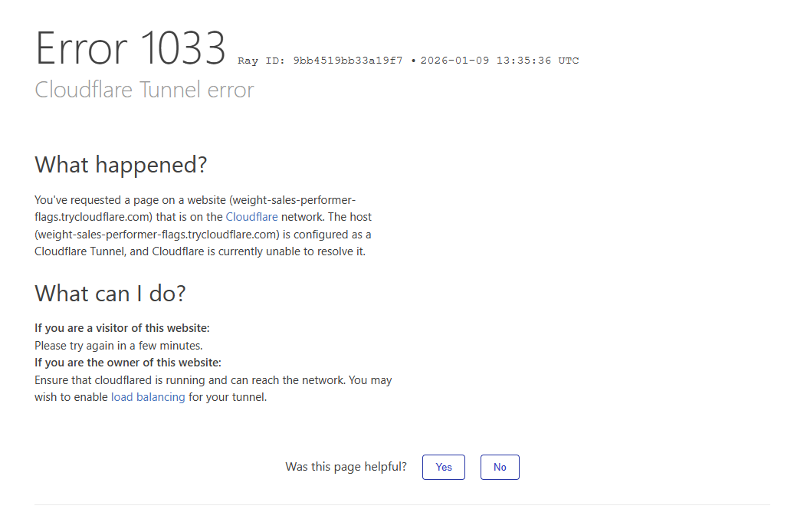Open the Cloudflare network link
Viewport: 794px width, 532px height.
tap(251, 217)
